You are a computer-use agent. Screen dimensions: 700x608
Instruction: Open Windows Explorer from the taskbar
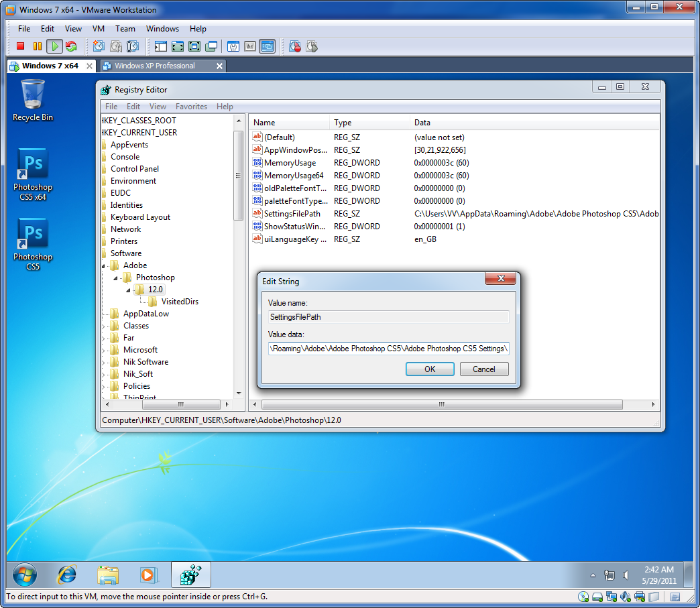pyautogui.click(x=108, y=575)
